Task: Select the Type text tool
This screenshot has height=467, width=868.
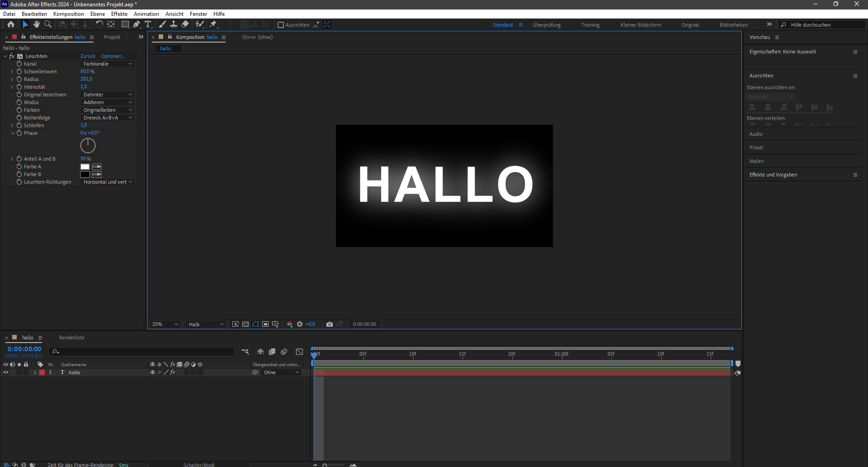Action: point(148,24)
